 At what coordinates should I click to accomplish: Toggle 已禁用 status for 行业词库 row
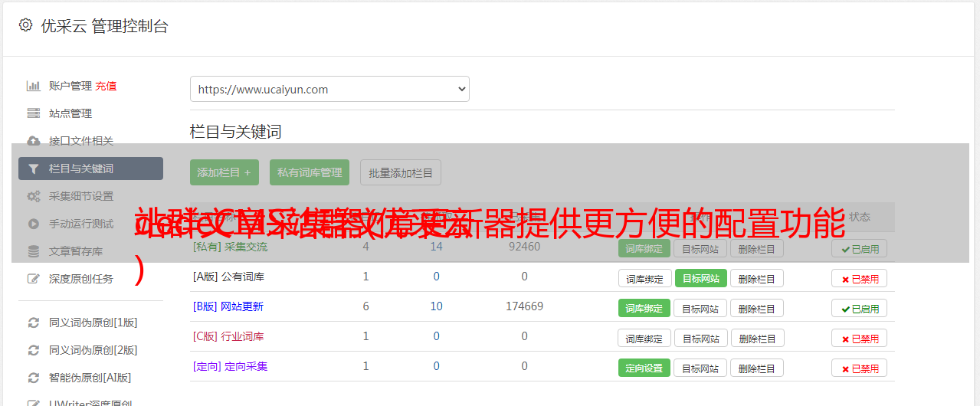pyautogui.click(x=860, y=338)
